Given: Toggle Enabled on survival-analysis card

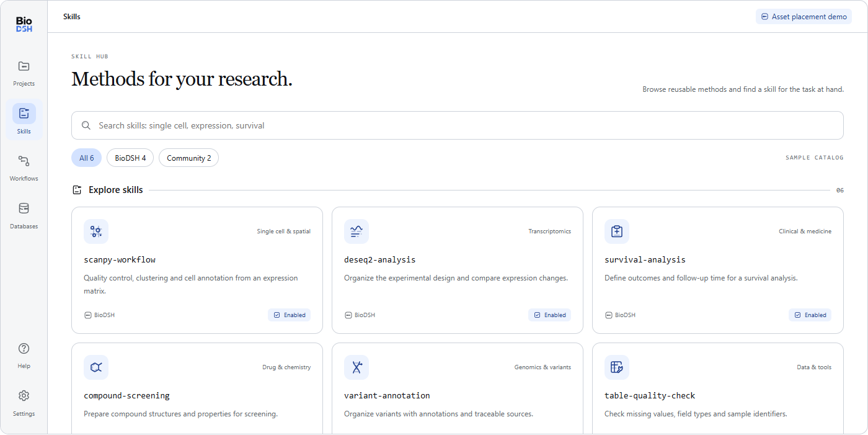Looking at the screenshot, I should pos(810,315).
